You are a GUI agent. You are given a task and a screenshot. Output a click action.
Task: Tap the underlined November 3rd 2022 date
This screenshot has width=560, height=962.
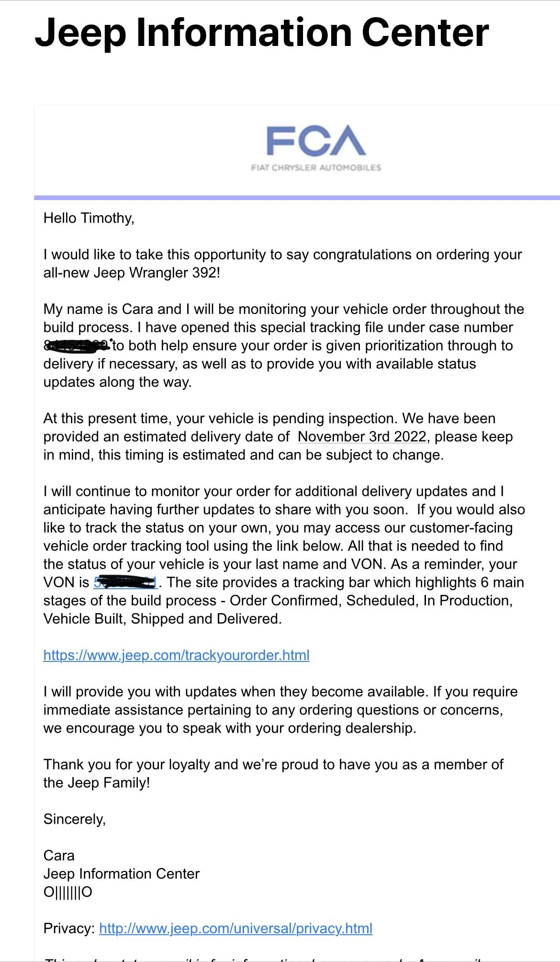(x=362, y=436)
